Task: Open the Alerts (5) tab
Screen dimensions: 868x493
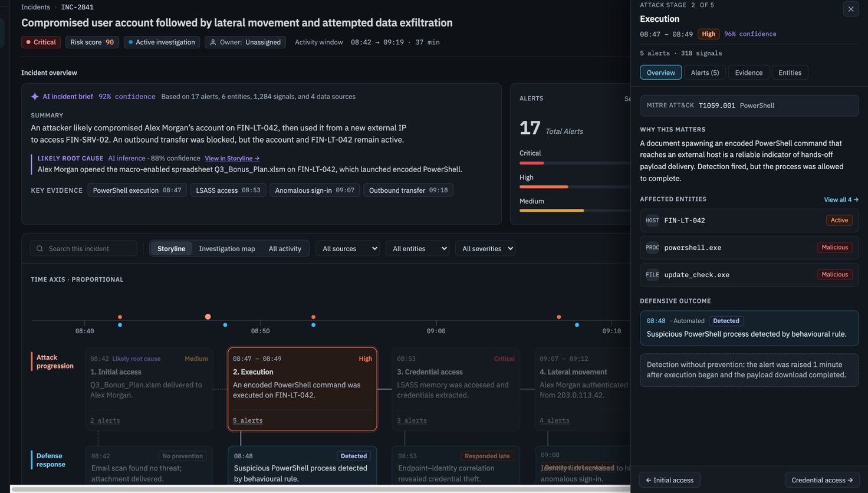Action: (x=705, y=73)
